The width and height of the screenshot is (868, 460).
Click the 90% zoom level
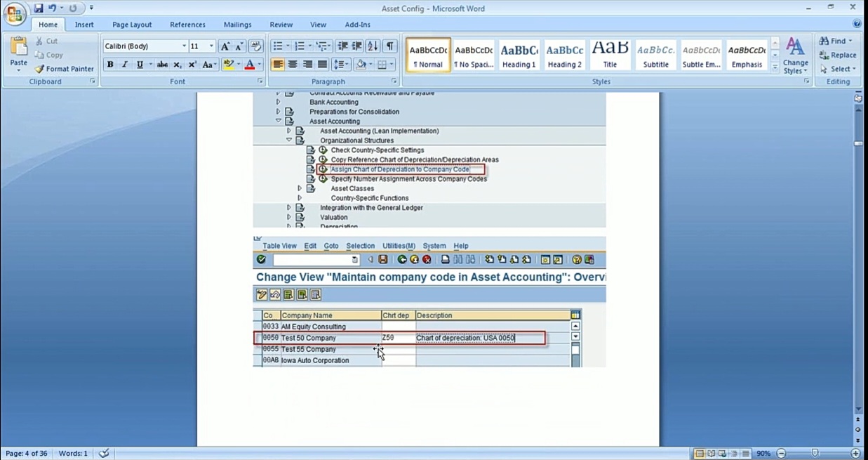pos(763,454)
